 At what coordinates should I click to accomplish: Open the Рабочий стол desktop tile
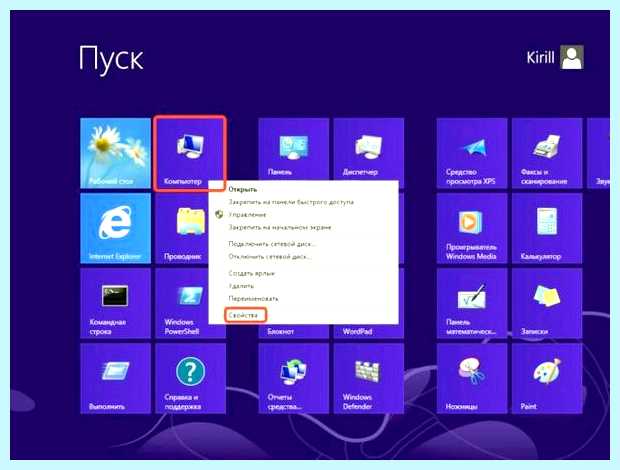[115, 153]
